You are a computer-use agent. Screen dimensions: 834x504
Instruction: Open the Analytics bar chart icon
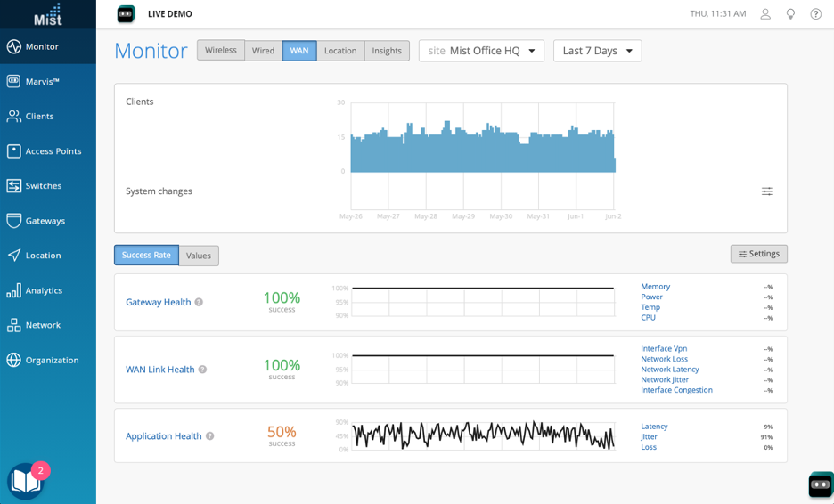click(14, 290)
